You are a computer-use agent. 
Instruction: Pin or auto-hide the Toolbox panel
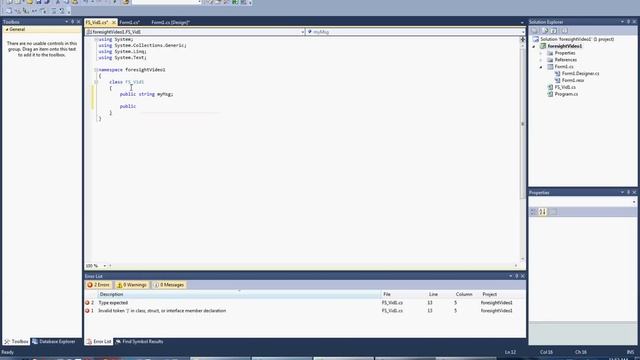coord(73,22)
